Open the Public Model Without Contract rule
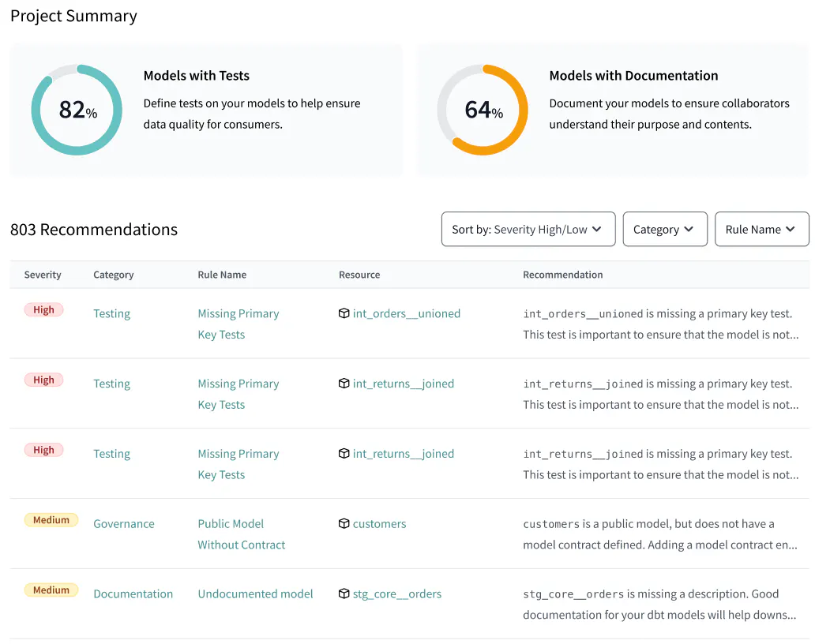The height and width of the screenshot is (644, 815). point(241,534)
